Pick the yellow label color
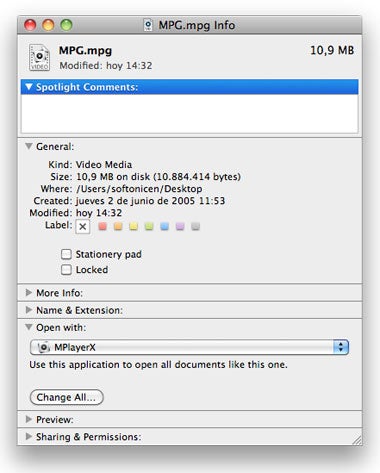The image size is (380, 473). point(134,226)
